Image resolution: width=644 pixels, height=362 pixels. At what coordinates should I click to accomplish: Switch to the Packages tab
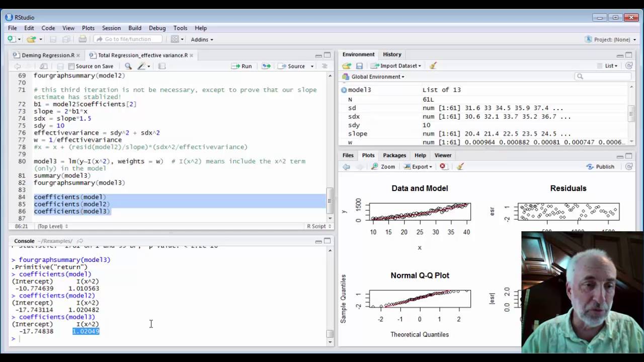394,155
